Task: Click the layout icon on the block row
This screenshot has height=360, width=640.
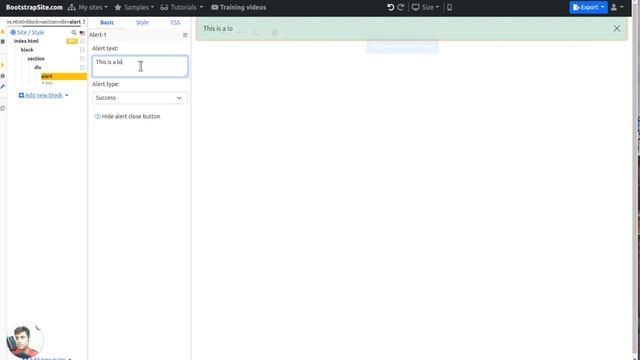Action: 82,50
